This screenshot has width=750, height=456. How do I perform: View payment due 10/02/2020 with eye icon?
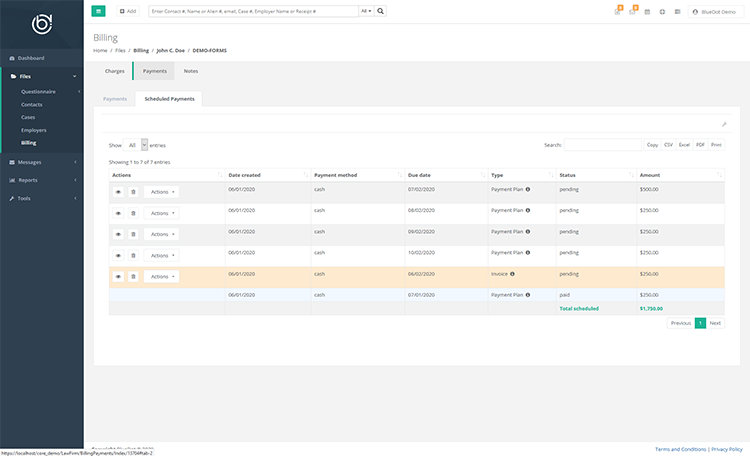point(118,255)
